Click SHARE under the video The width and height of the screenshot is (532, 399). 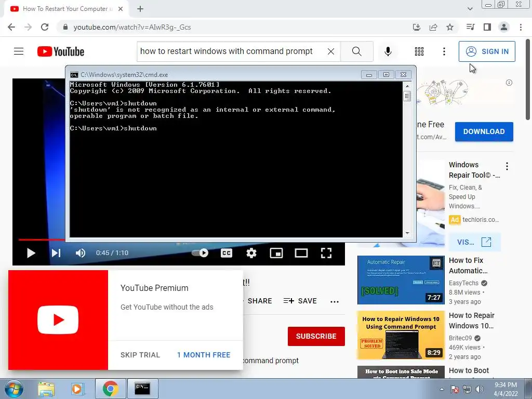(260, 301)
